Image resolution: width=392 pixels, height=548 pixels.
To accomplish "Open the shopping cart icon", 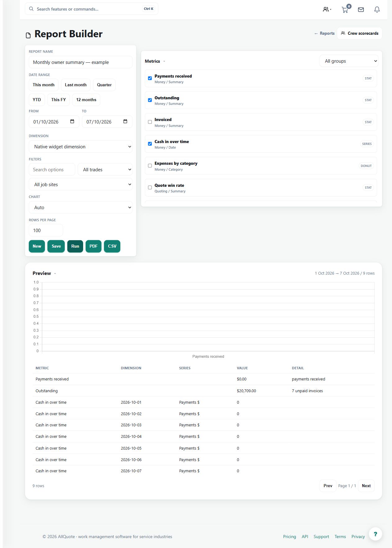I will [x=345, y=9].
